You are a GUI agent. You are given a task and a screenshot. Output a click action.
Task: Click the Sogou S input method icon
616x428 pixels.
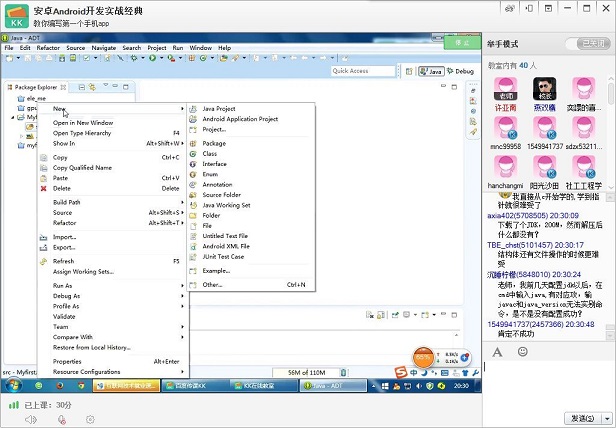coord(400,372)
